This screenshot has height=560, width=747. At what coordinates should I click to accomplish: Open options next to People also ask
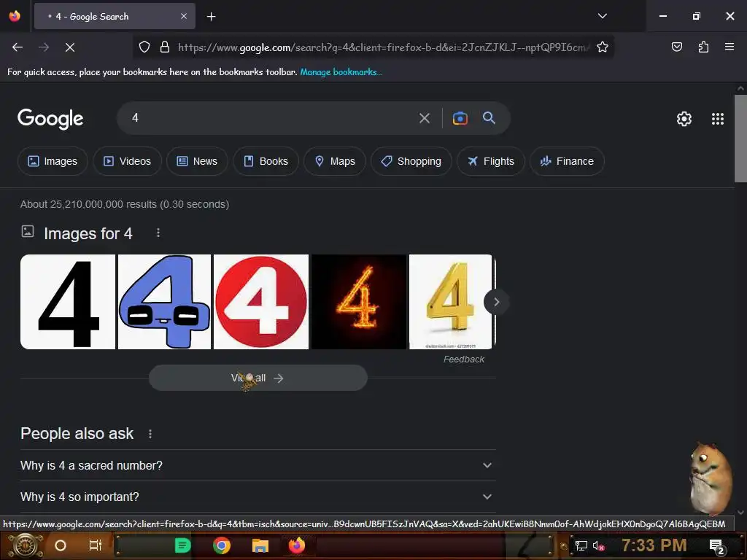[x=150, y=434]
